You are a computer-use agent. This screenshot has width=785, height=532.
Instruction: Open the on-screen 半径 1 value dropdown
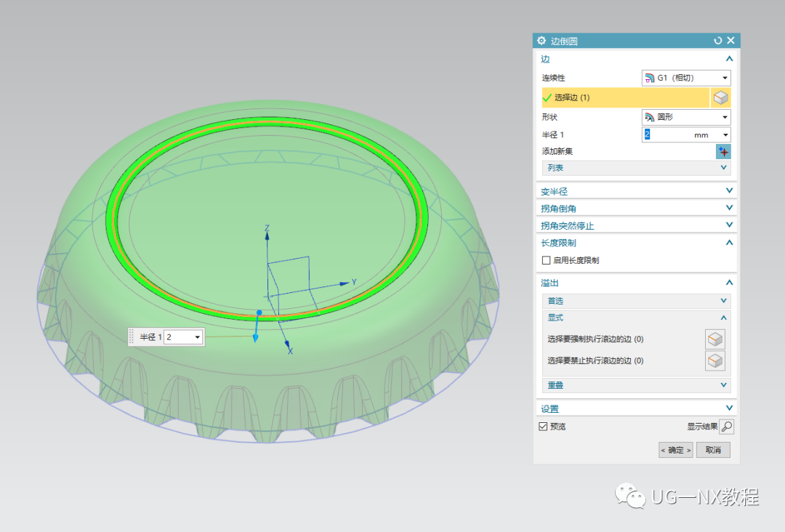[x=197, y=337]
